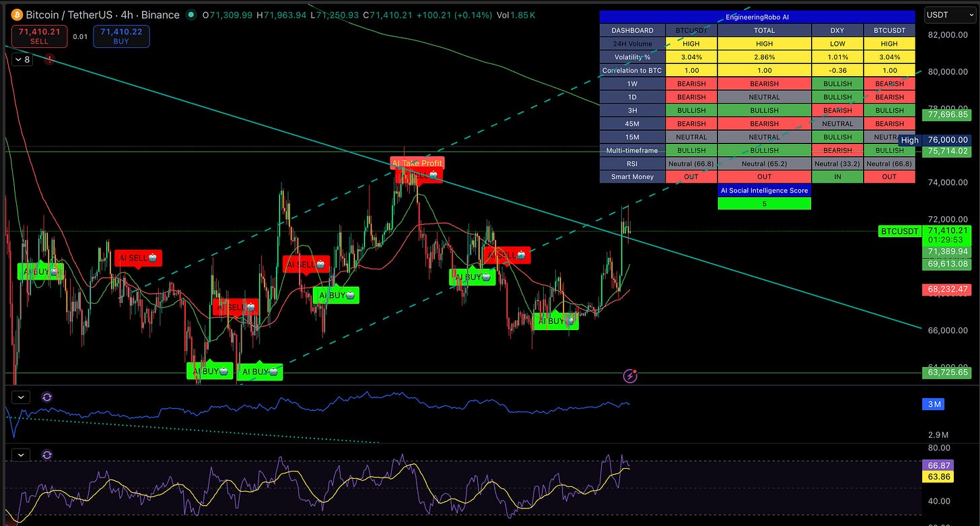The width and height of the screenshot is (980, 526).
Task: Click the green social score value 5
Action: [764, 203]
